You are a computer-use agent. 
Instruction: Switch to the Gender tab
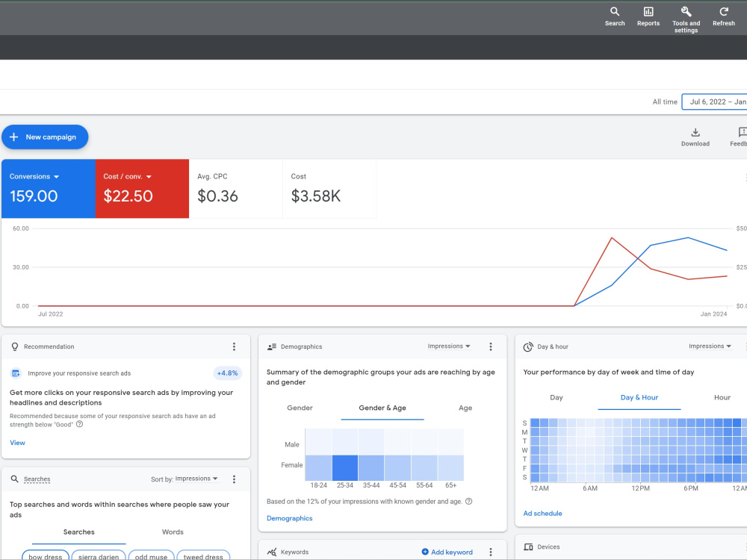coord(300,408)
